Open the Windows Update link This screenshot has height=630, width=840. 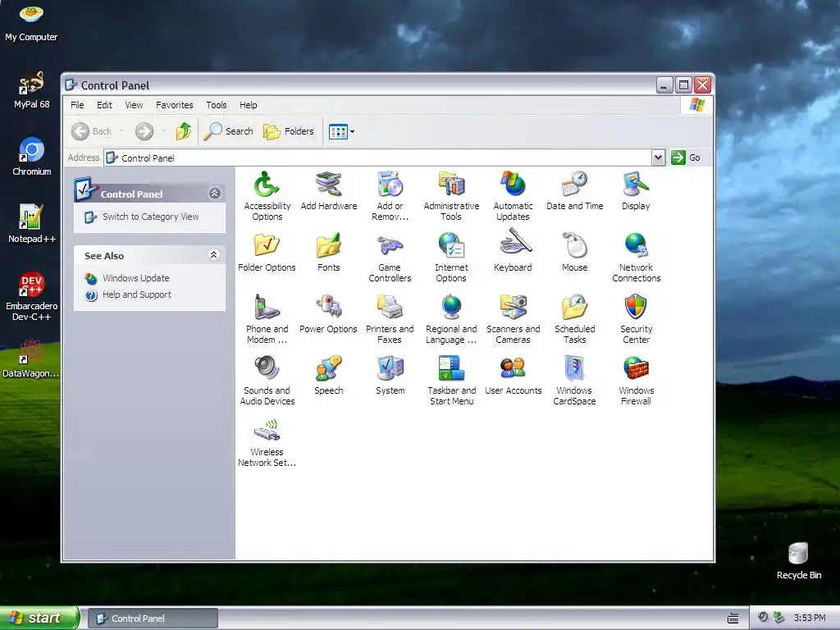click(x=136, y=278)
